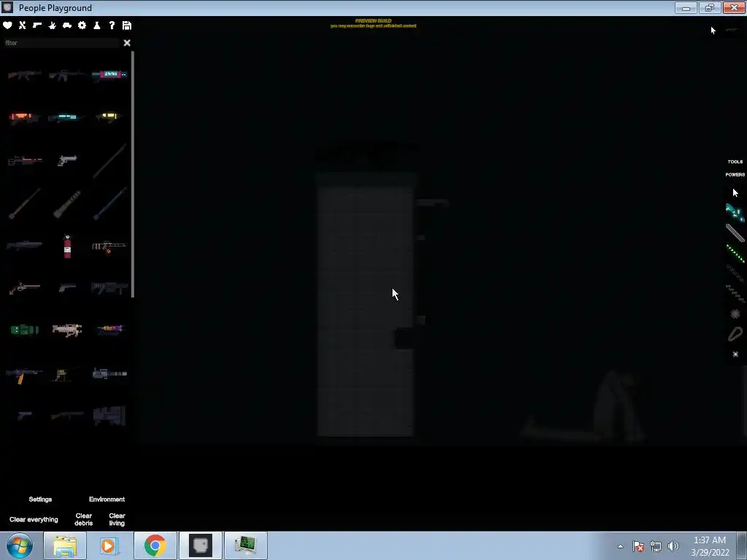The width and height of the screenshot is (747, 560).
Task: Select the pink and cyan energy gun item
Action: tap(109, 74)
